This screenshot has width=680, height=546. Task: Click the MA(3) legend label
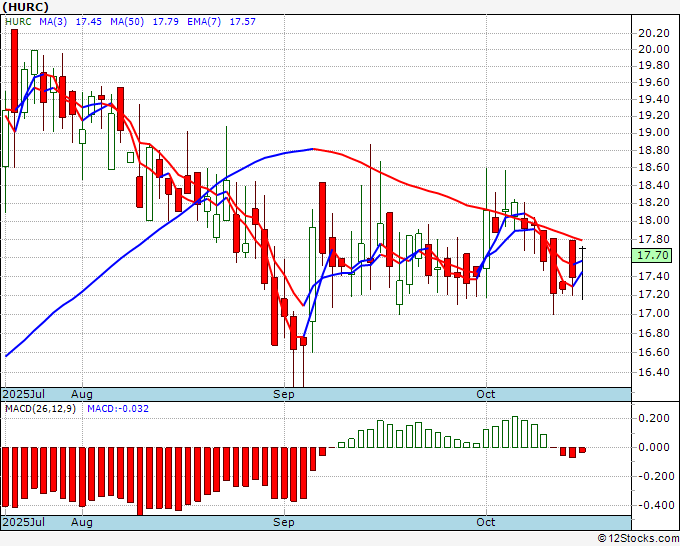pyautogui.click(x=53, y=22)
